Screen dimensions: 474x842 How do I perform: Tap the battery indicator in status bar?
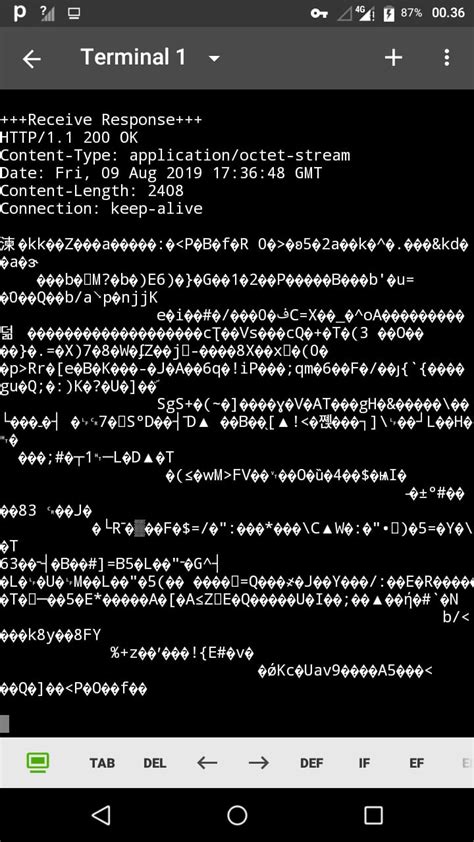(389, 13)
